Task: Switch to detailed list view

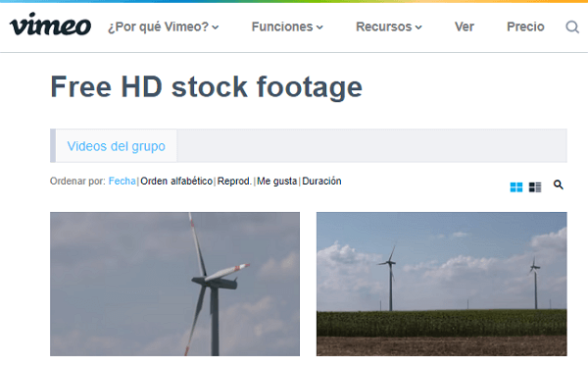Action: tap(535, 187)
